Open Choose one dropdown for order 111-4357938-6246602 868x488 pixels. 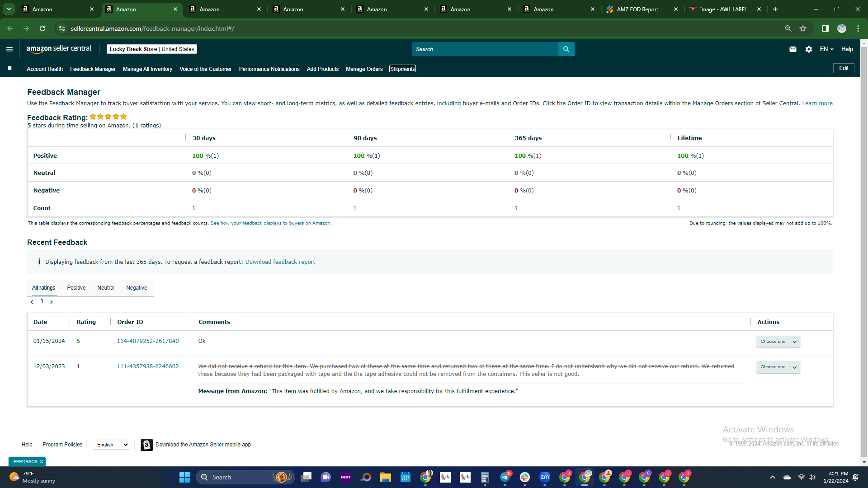coord(778,367)
